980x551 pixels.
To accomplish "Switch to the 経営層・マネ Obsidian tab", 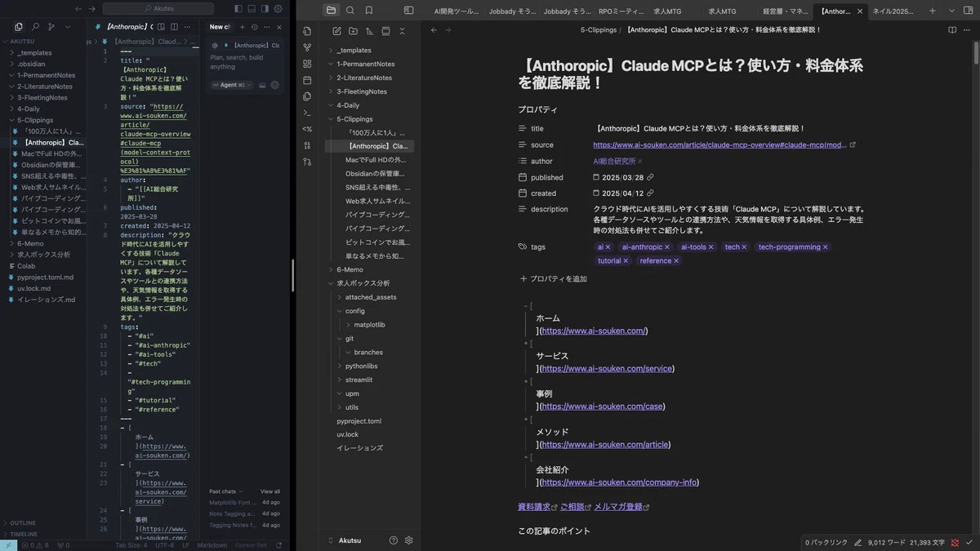I will (784, 11).
